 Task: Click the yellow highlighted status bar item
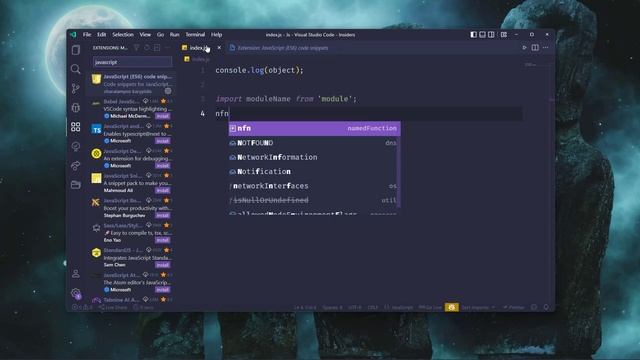[x=451, y=307]
